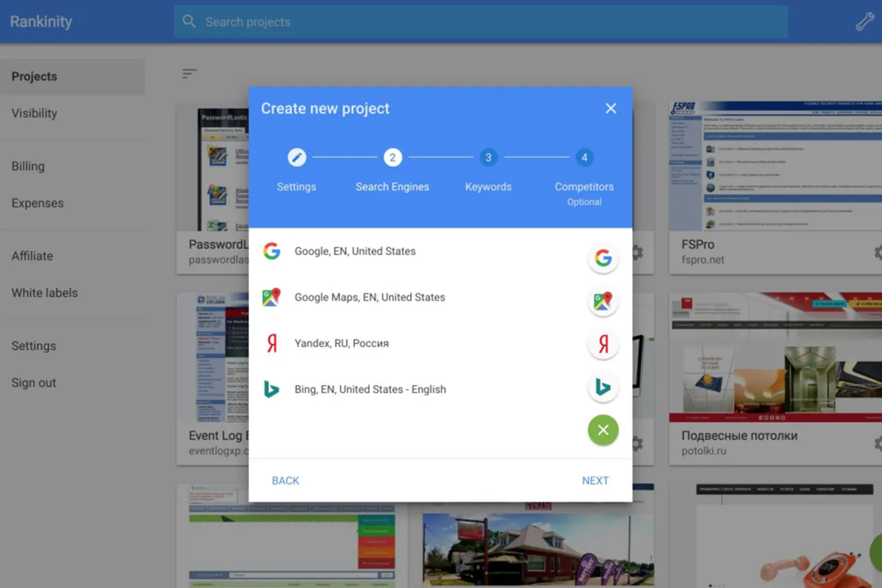Sign out from the sidebar

72,382
